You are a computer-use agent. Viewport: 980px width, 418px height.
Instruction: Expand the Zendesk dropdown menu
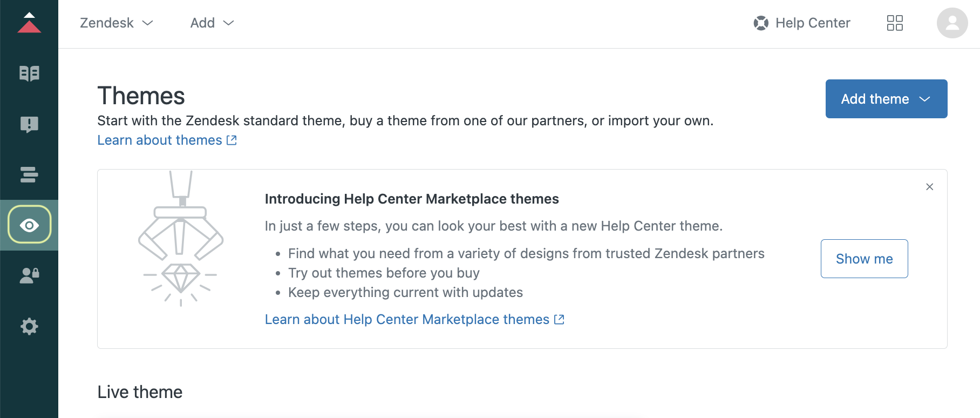117,23
